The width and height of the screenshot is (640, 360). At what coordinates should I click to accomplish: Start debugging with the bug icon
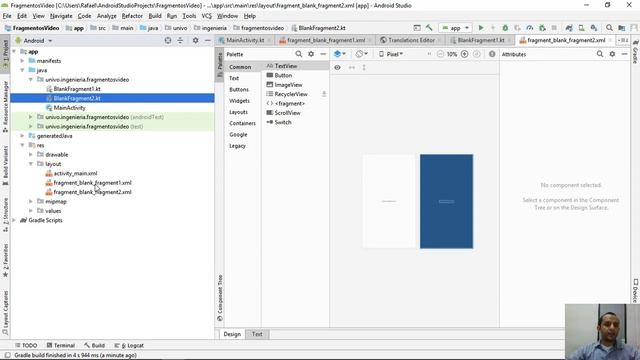click(505, 28)
